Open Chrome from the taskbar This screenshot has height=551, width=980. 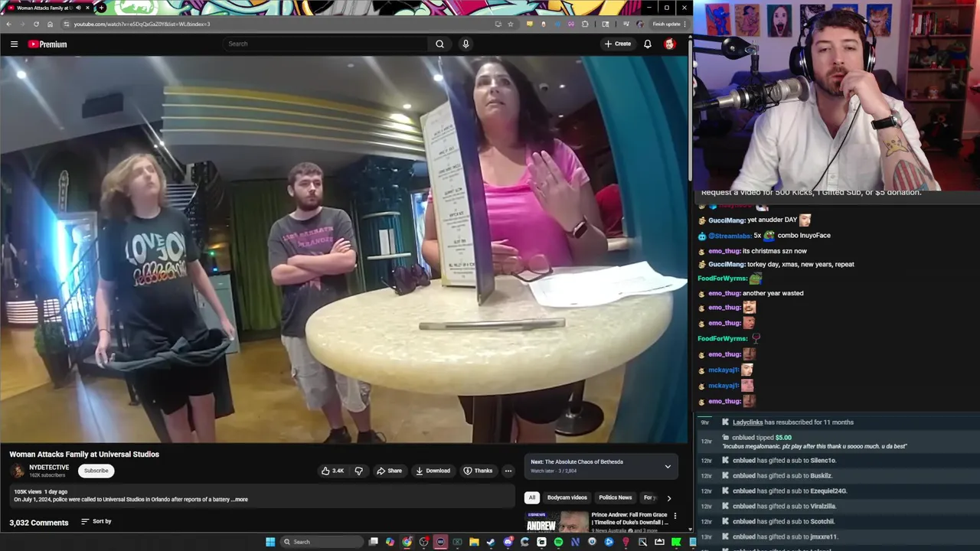pyautogui.click(x=407, y=542)
